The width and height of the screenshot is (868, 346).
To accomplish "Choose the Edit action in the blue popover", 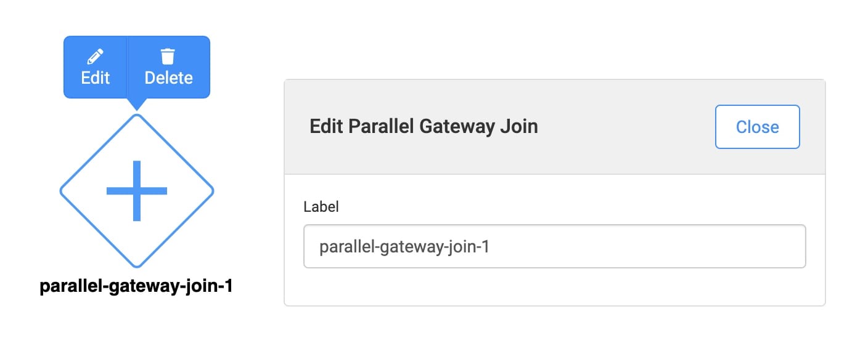I will (x=96, y=67).
